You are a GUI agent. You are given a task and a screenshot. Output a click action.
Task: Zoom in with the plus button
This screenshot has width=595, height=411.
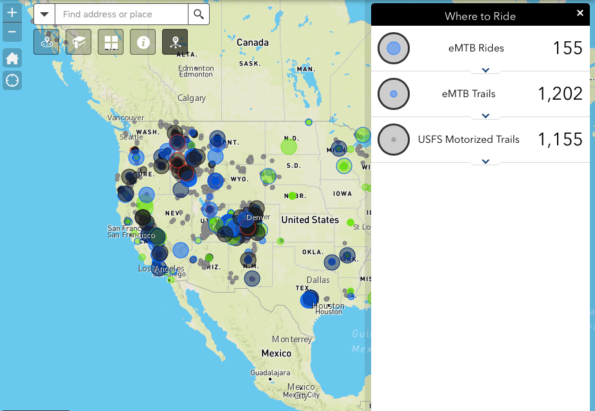click(x=12, y=13)
